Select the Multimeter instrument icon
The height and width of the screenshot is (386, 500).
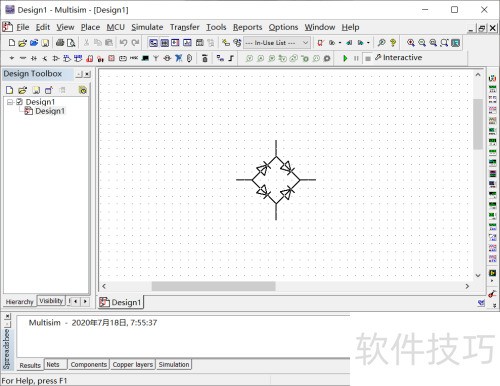click(x=492, y=79)
